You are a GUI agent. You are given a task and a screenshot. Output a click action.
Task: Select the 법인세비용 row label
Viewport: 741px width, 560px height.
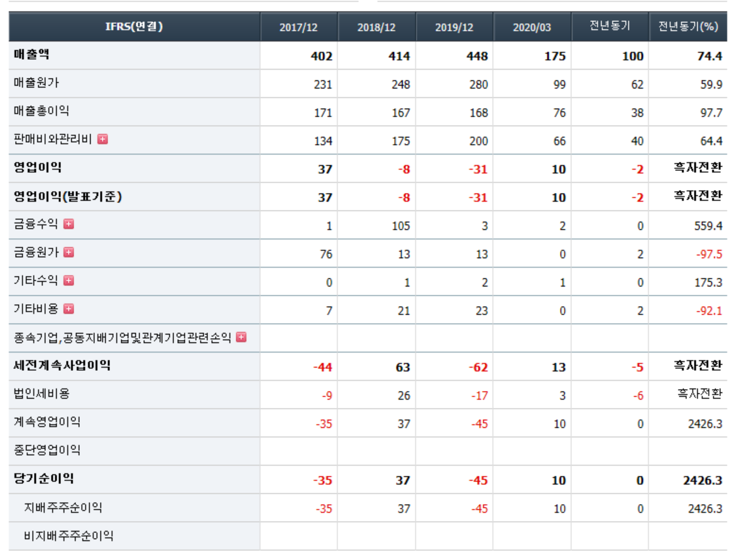point(41,393)
